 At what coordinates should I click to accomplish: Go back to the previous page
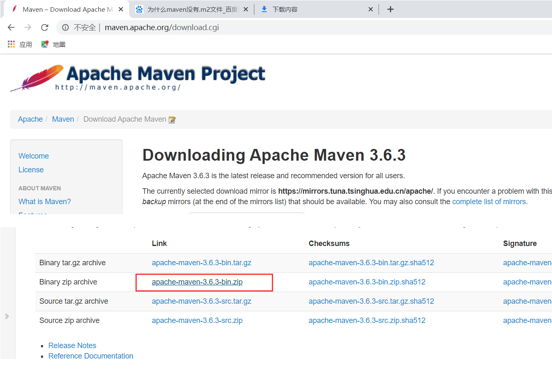point(11,28)
